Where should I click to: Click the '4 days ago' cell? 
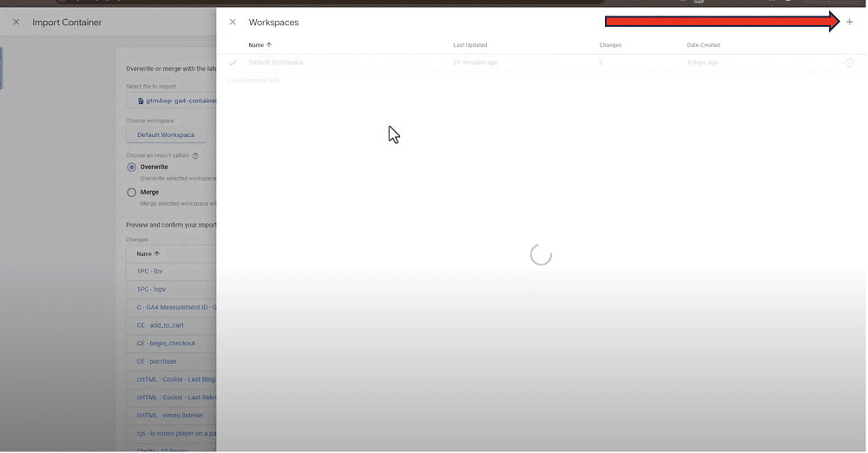(x=702, y=62)
